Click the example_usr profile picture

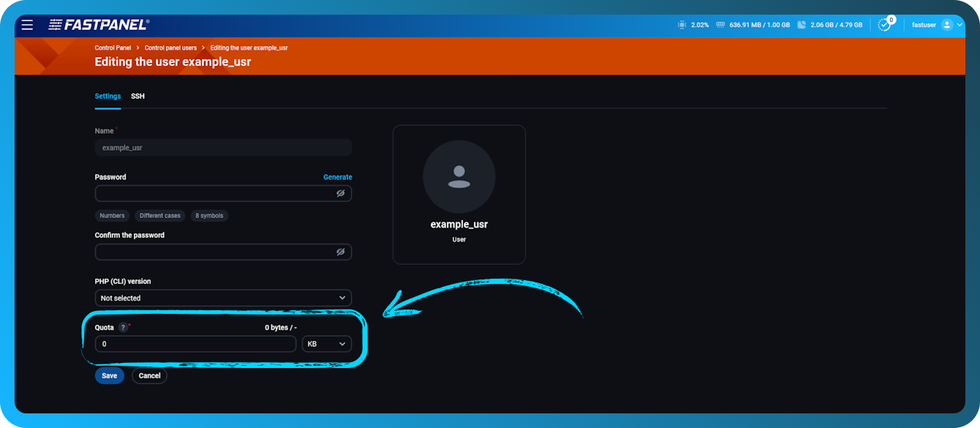coord(459,176)
